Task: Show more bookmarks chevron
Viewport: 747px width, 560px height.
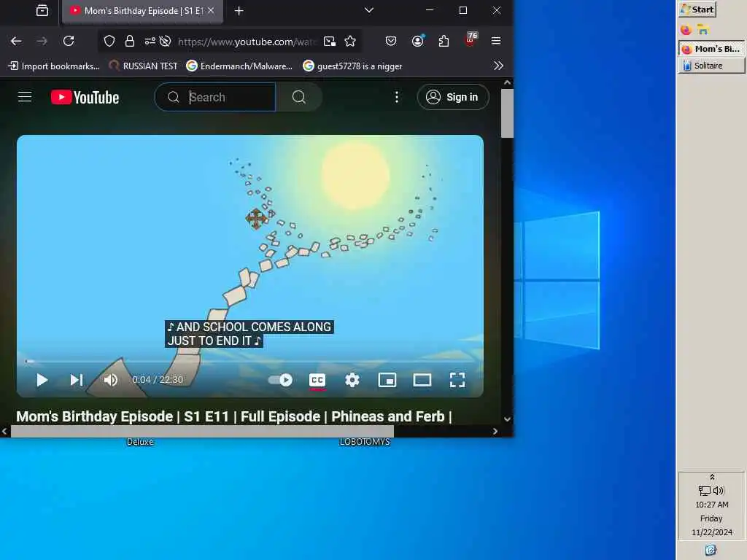Action: 498,66
